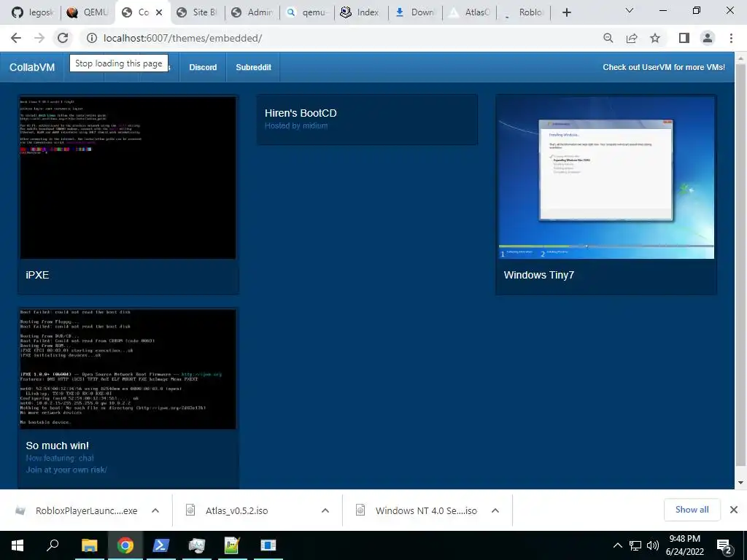The image size is (747, 560).
Task: Switch to the Admin tab
Action: tap(252, 12)
